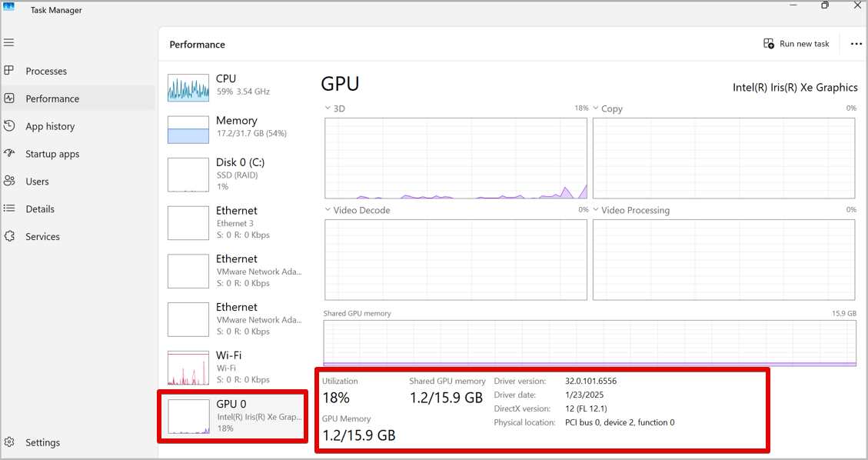Change the Video Decode graph engine

pos(328,210)
